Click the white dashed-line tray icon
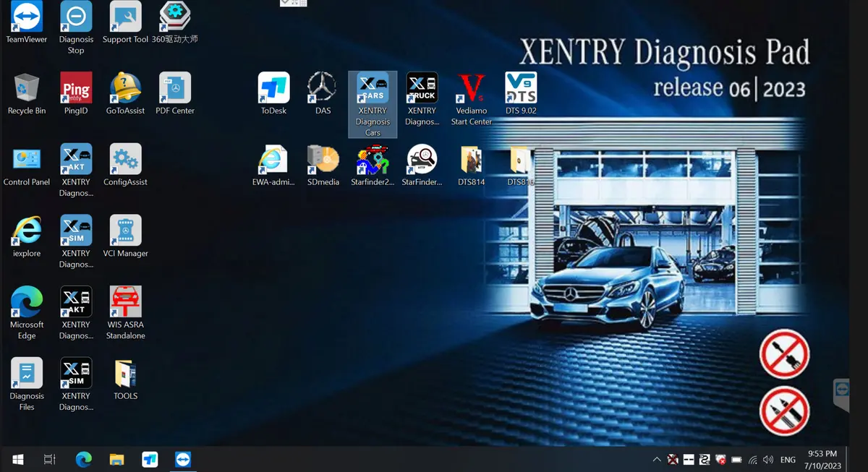 [x=689, y=459]
